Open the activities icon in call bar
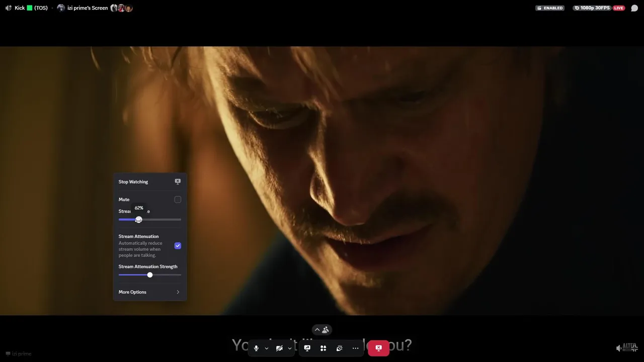Viewport: 644px width, 362px height. (x=324, y=348)
